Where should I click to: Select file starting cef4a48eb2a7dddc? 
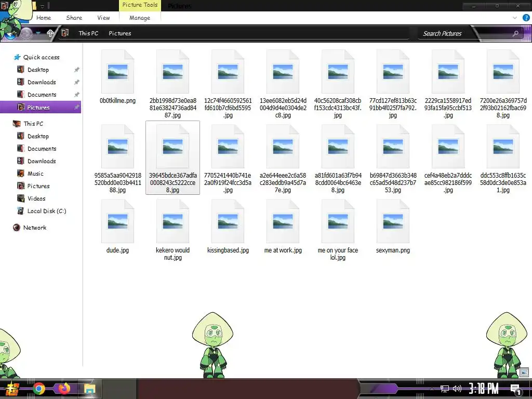tap(448, 158)
